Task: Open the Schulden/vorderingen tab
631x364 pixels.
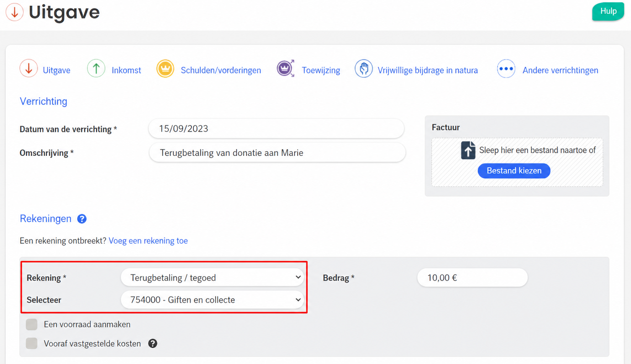Action: tap(221, 70)
